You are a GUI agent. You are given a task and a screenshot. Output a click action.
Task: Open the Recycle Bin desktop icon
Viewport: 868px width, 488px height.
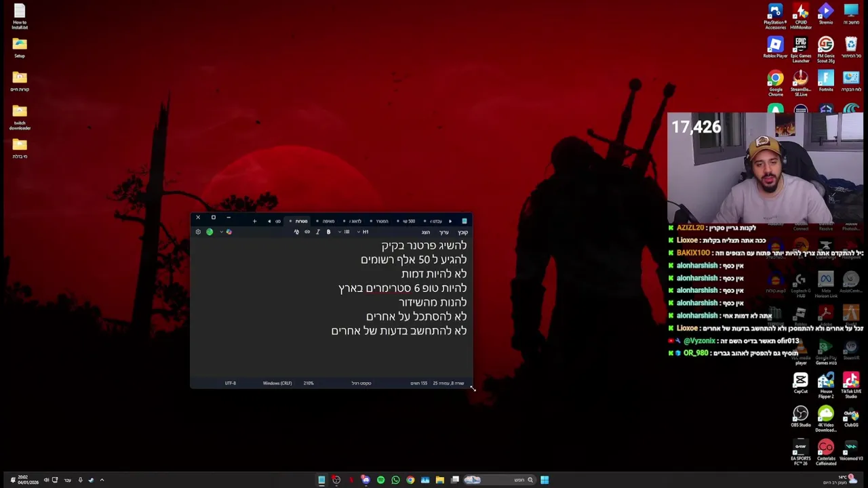[x=851, y=47]
